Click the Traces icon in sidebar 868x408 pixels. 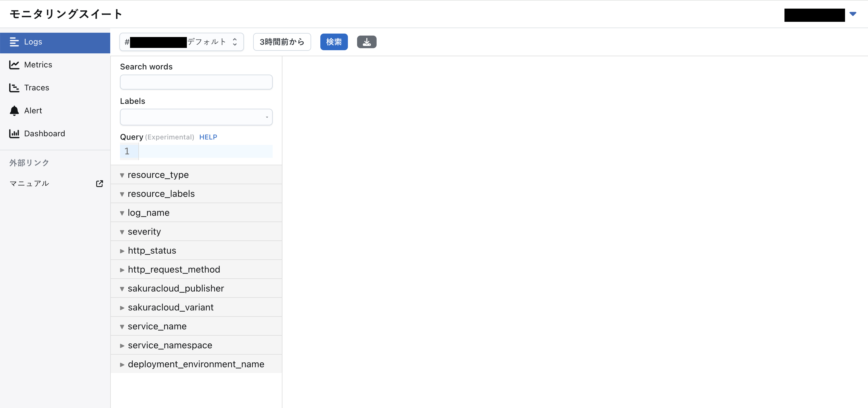click(x=14, y=88)
